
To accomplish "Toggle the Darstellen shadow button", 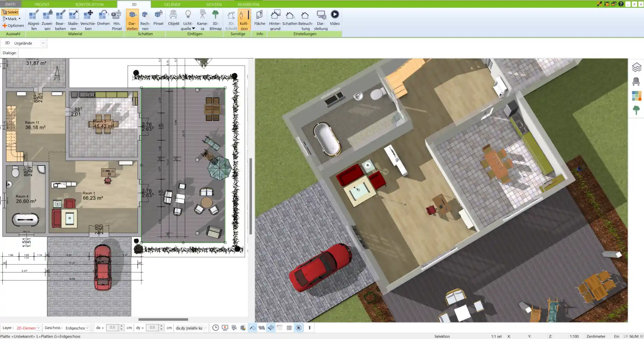I will pyautogui.click(x=132, y=20).
